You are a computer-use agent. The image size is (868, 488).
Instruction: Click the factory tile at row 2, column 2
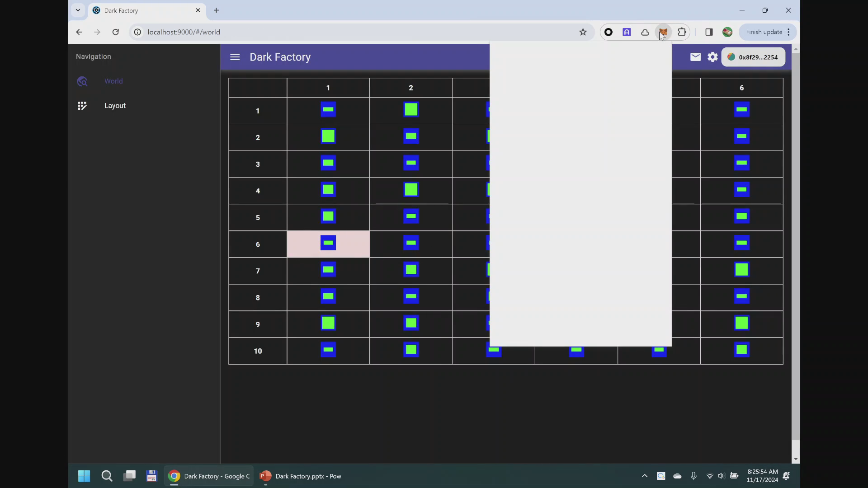(x=411, y=136)
